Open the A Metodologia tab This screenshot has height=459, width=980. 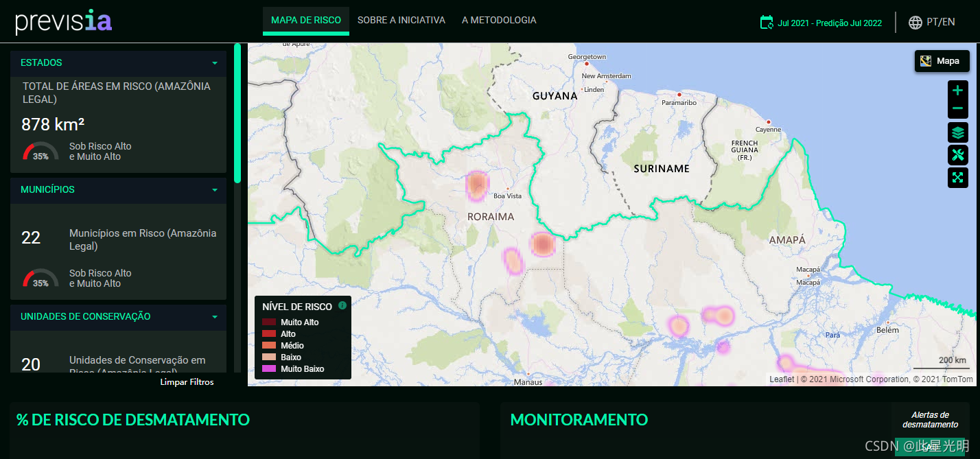[499, 21]
